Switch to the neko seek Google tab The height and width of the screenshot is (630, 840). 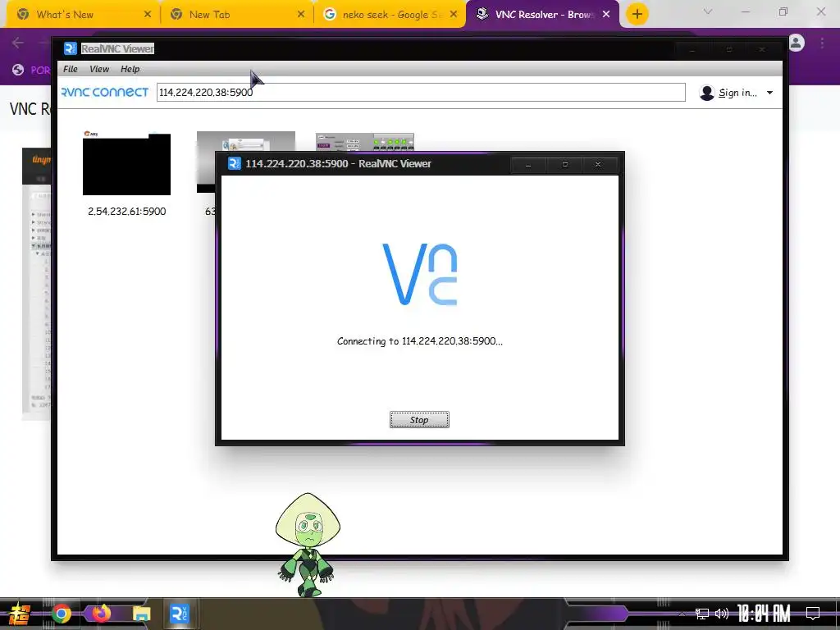coord(390,15)
